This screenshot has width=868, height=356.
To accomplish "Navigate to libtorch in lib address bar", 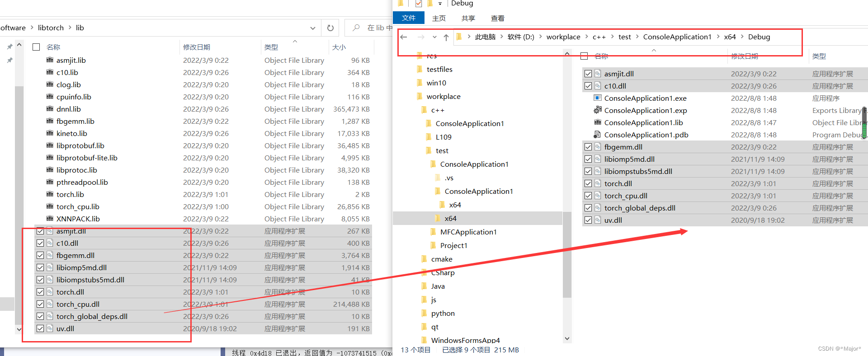I will (x=51, y=28).
